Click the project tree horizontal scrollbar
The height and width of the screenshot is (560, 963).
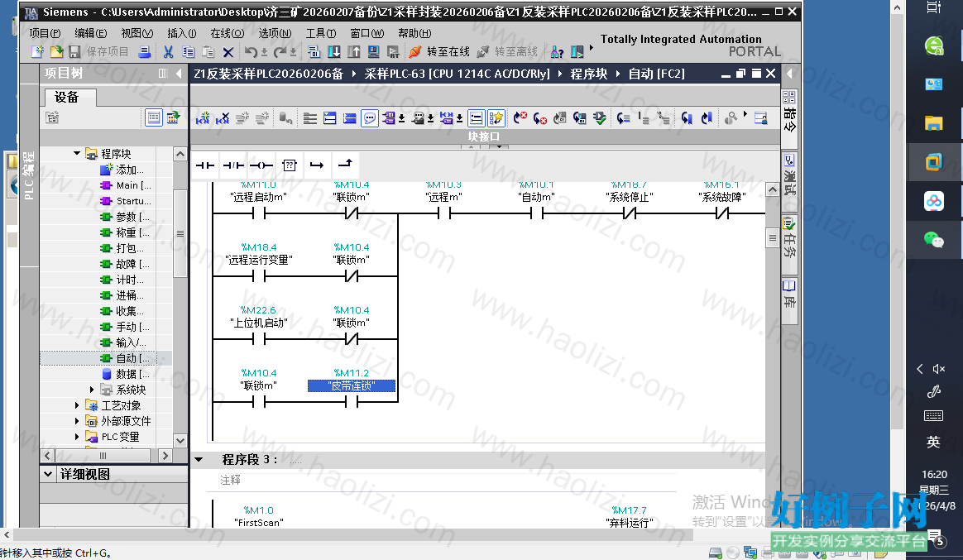(x=103, y=456)
